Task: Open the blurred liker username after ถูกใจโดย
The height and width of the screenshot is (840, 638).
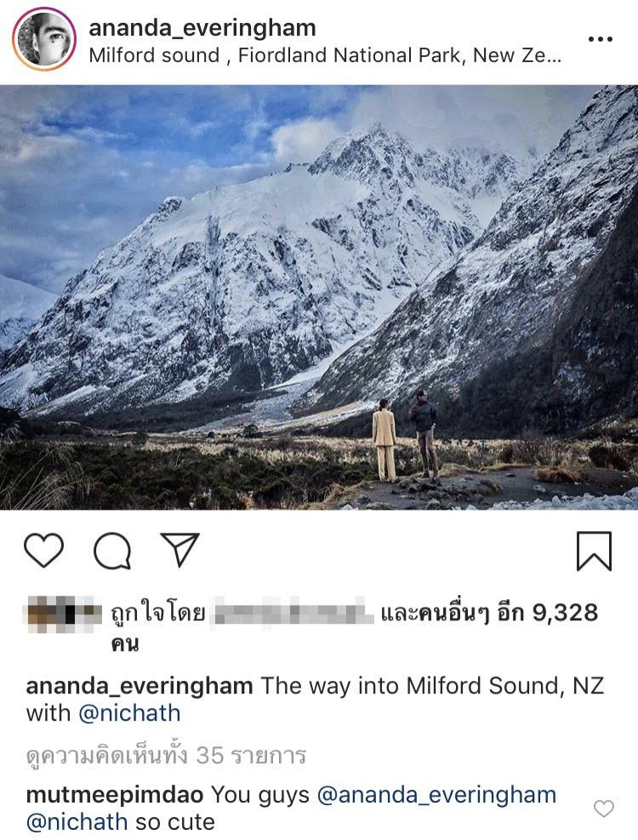Action: tap(293, 612)
